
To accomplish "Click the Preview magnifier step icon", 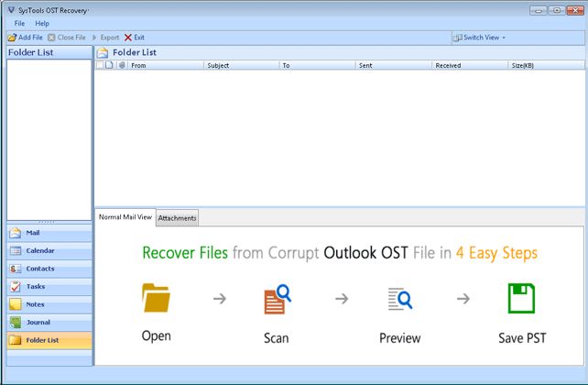I will coord(399,299).
